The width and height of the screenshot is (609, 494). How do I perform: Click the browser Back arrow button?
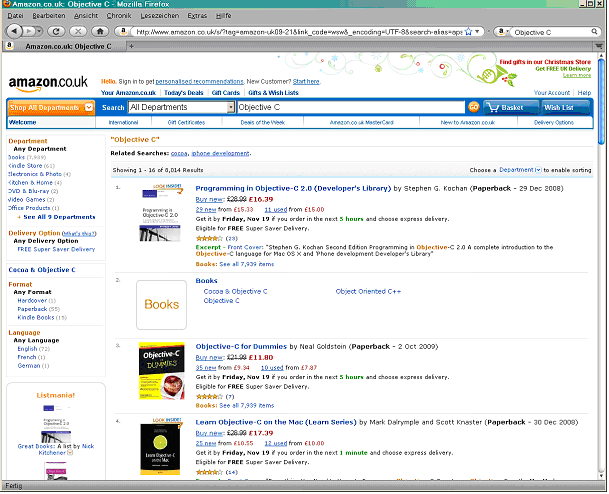tap(14, 31)
